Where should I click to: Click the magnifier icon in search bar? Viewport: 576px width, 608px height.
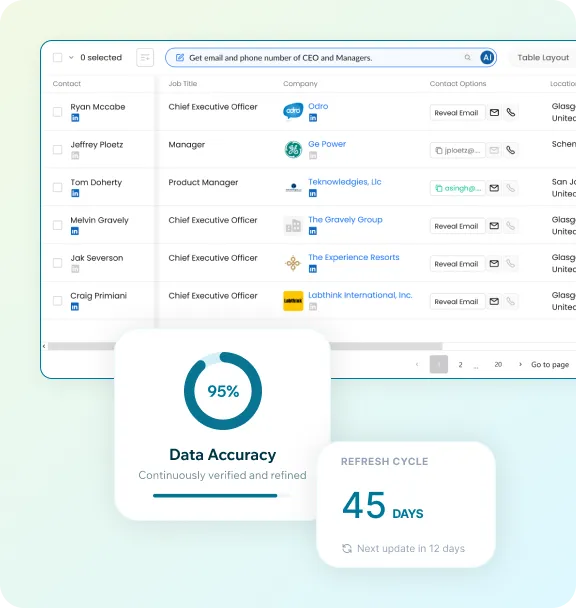tap(468, 57)
